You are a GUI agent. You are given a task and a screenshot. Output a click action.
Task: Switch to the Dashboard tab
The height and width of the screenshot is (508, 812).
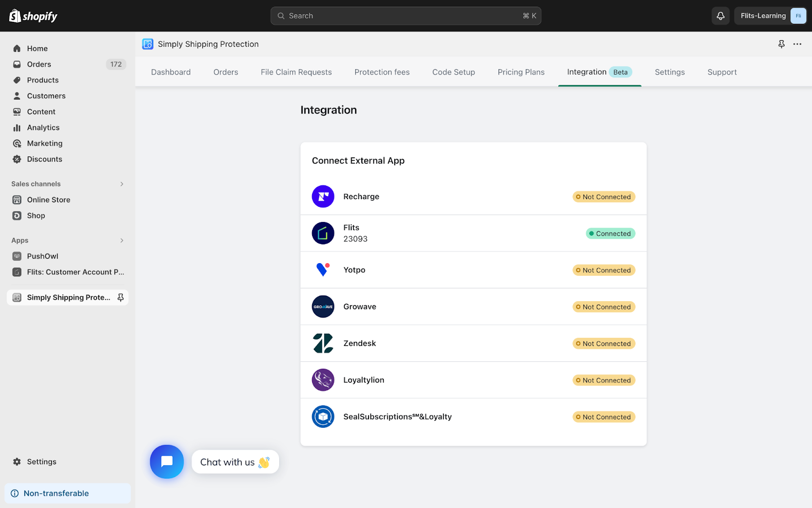(x=171, y=72)
